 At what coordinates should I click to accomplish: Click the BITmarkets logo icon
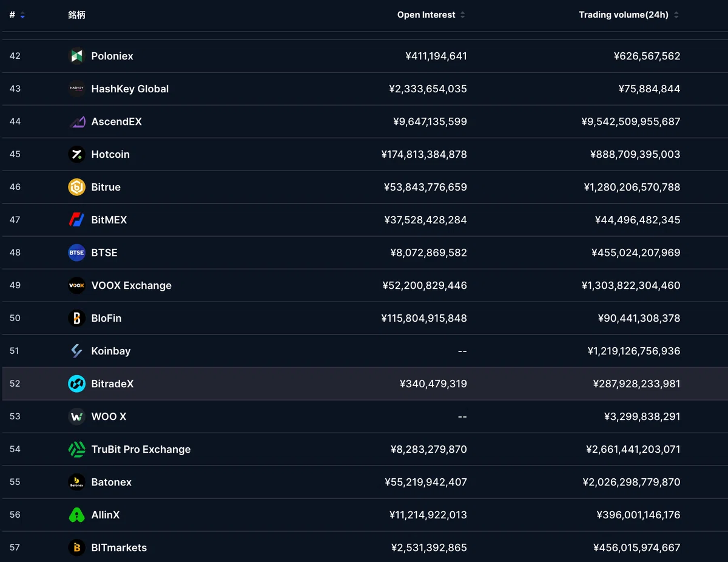[76, 547]
